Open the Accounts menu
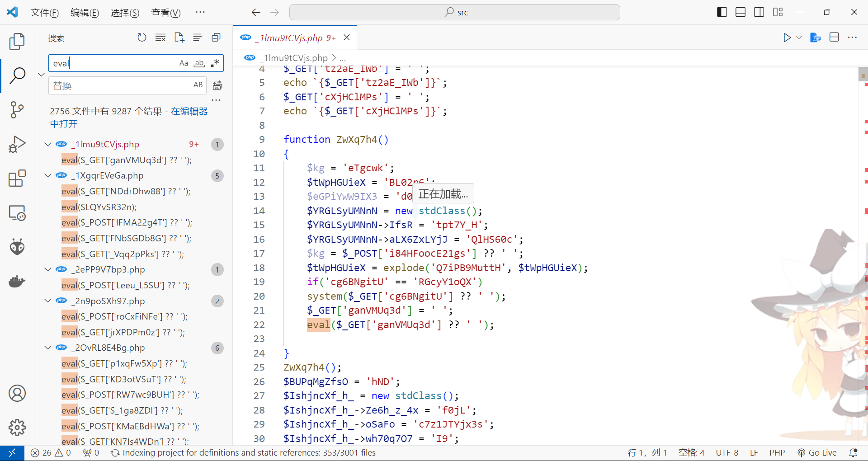 click(17, 393)
